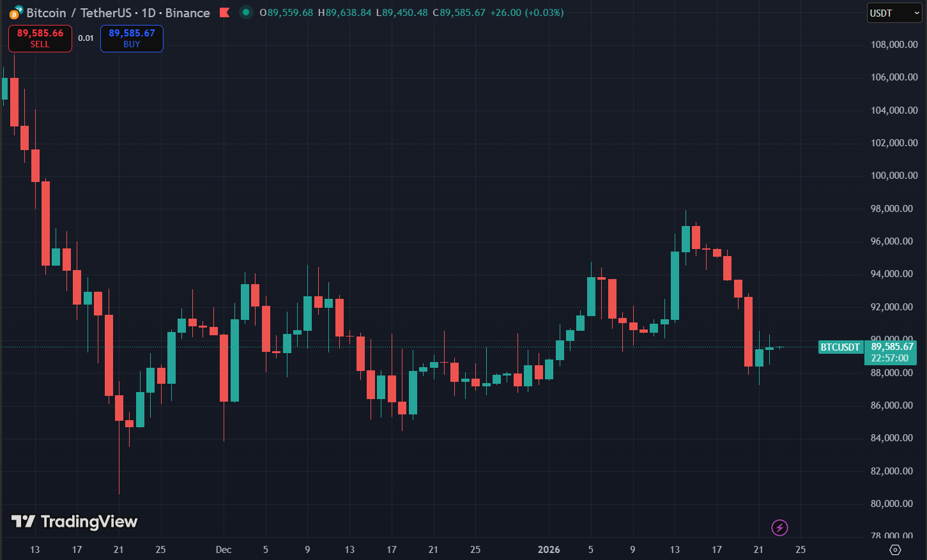Click the Dec label on the time axis
This screenshot has height=560, width=927.
coord(223,550)
